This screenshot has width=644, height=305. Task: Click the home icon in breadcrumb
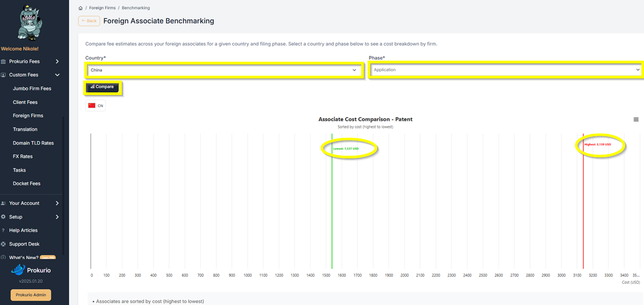(x=80, y=8)
